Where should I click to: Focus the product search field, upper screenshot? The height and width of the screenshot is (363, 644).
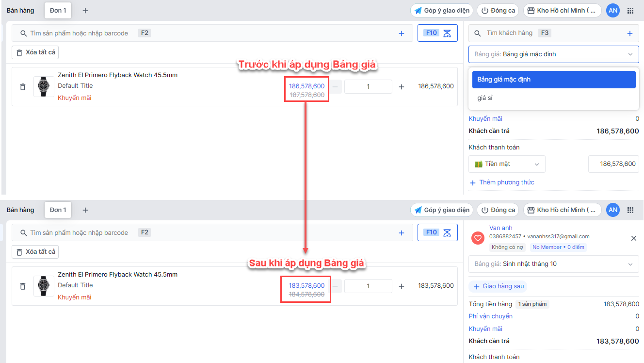212,33
